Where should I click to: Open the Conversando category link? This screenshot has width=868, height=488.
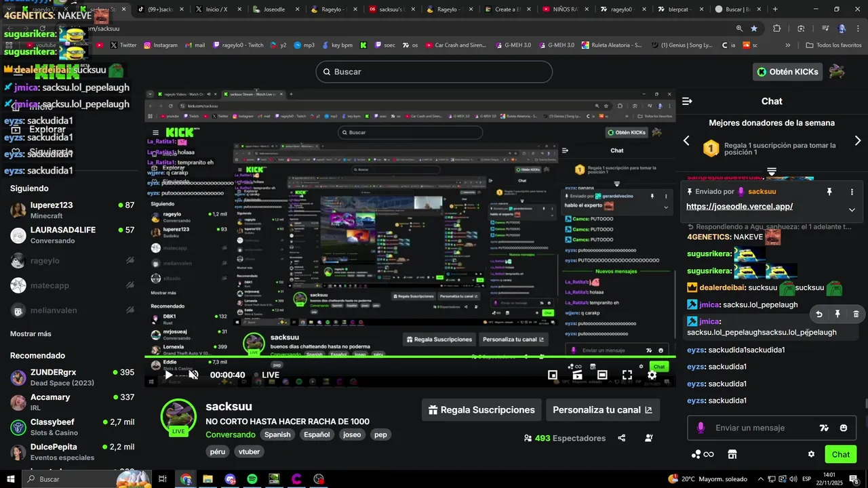pyautogui.click(x=231, y=434)
